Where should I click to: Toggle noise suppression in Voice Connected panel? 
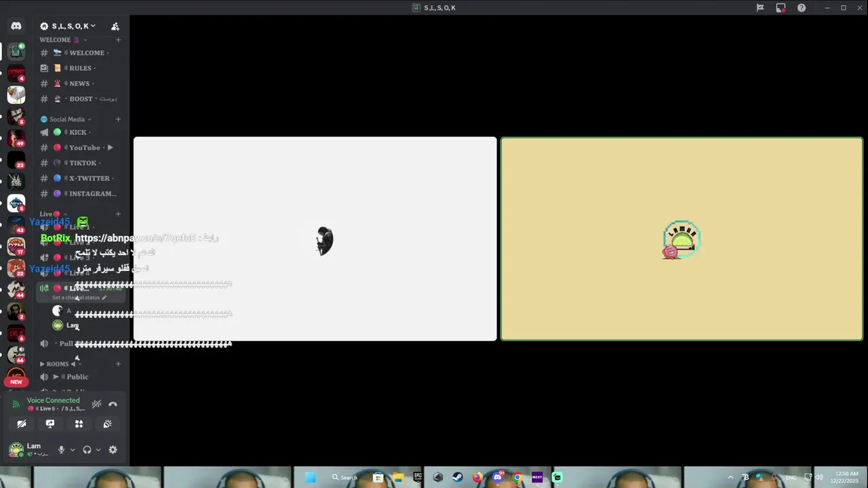pyautogui.click(x=96, y=404)
